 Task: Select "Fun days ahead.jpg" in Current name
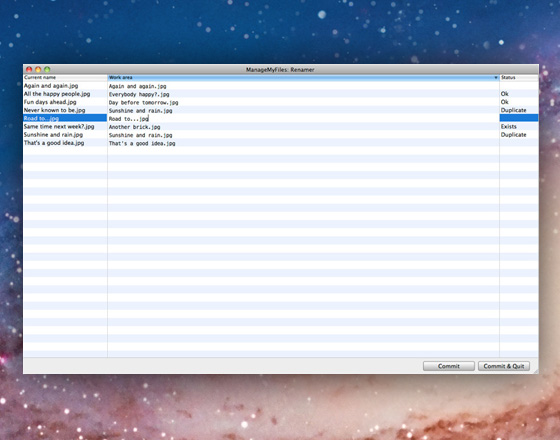pos(50,102)
